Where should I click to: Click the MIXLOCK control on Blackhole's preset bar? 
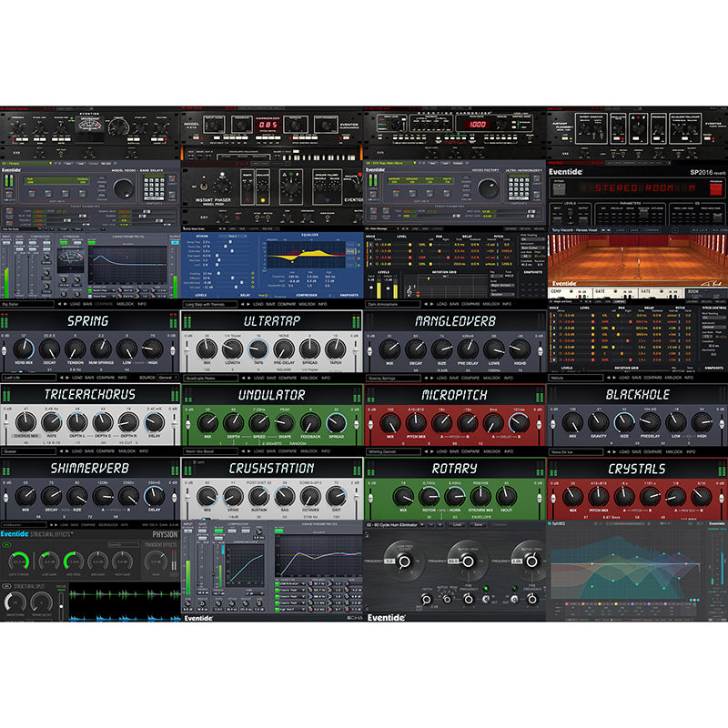point(672,450)
